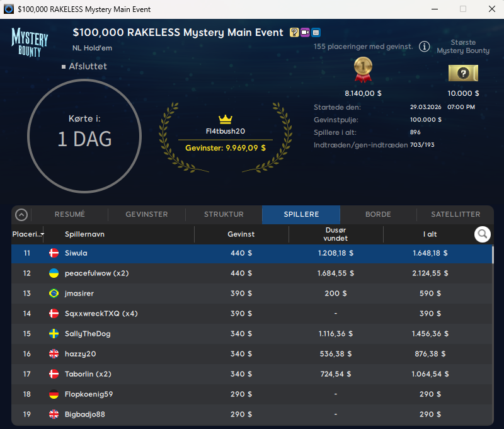
Task: Click the purple video camera badge
Action: coord(305,33)
